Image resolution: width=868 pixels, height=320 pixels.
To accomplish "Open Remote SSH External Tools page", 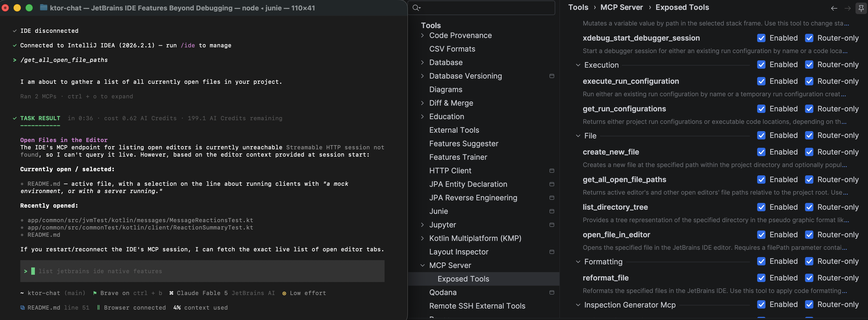I will [477, 306].
